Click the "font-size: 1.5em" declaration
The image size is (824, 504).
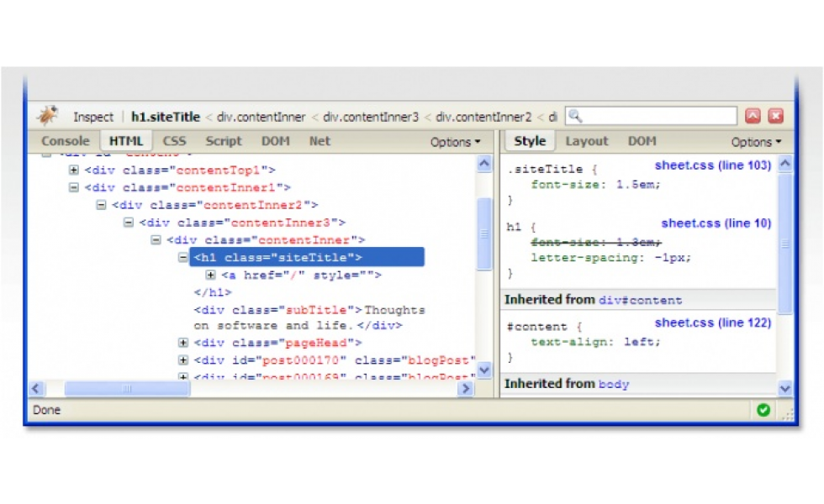595,185
